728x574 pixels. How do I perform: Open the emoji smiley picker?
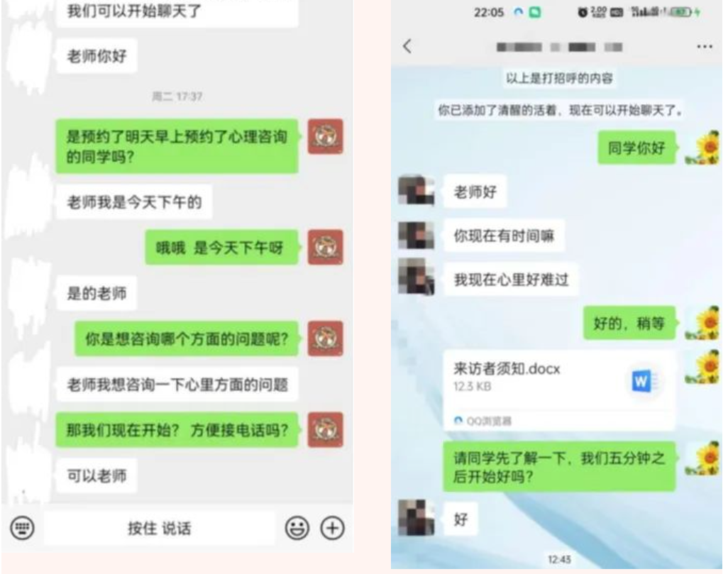pyautogui.click(x=297, y=528)
